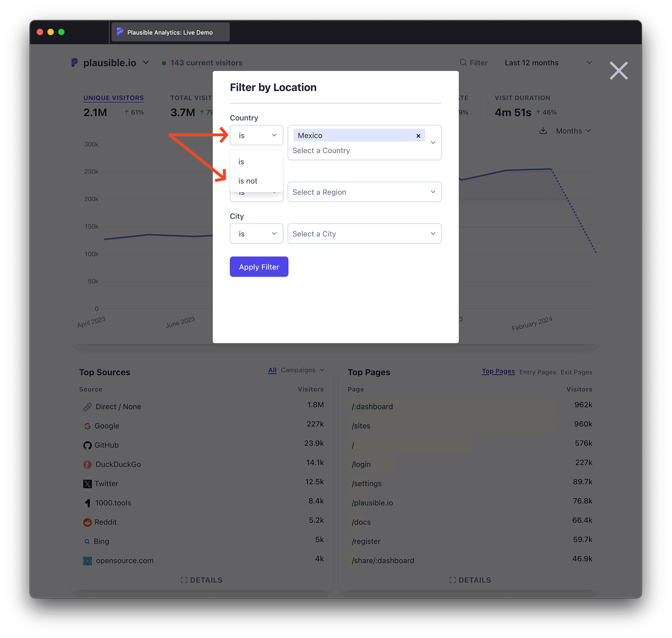Click the /plausible.io page row

[x=470, y=503]
